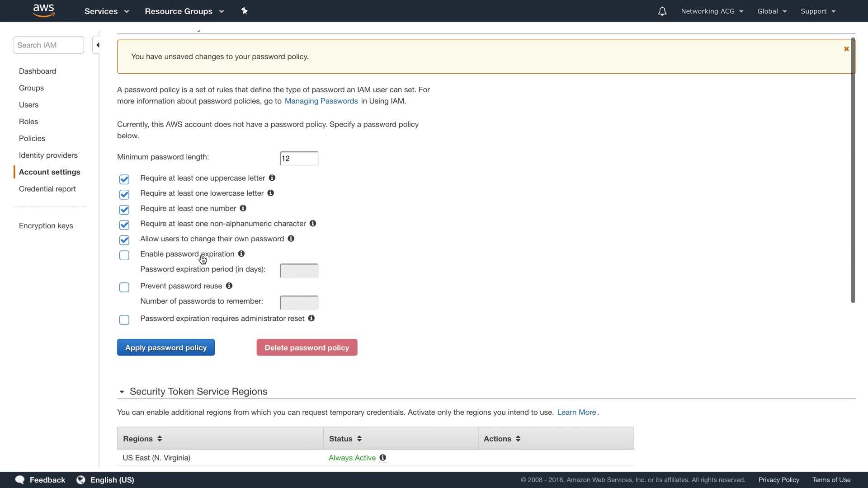Click Apply password policy button
The width and height of the screenshot is (868, 488).
(166, 347)
